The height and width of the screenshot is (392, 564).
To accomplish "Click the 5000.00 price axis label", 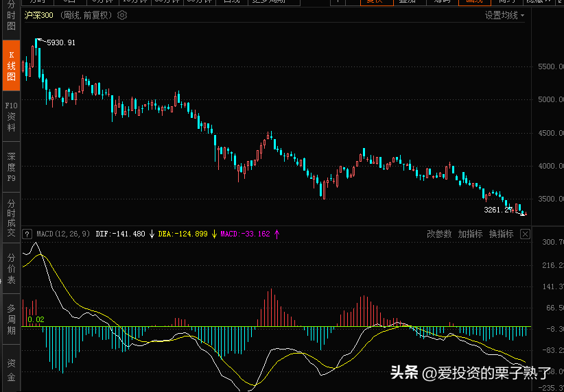I will pos(551,99).
